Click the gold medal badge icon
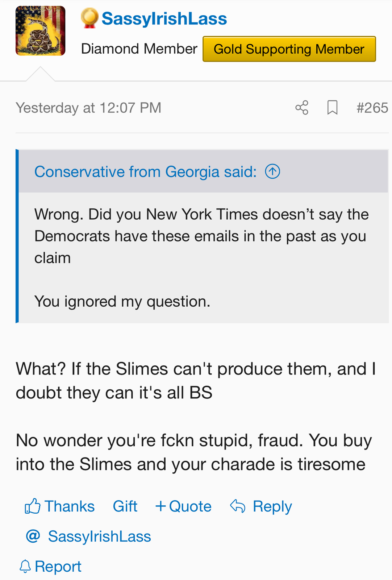The width and height of the screenshot is (392, 580). (89, 18)
